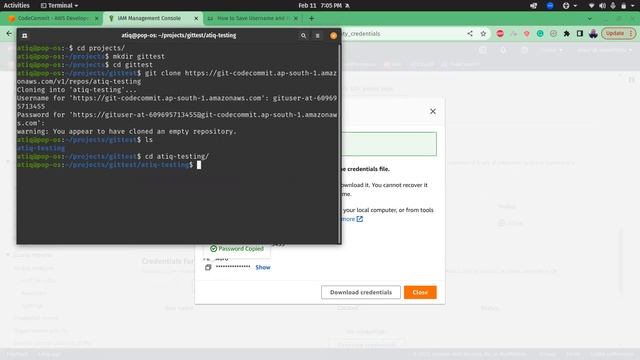
Task: Open the browser profile avatar
Action: pyautogui.click(x=593, y=33)
